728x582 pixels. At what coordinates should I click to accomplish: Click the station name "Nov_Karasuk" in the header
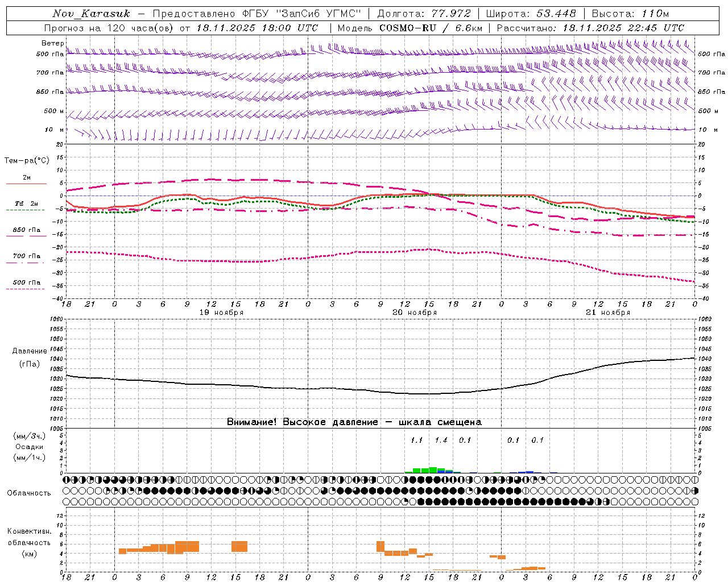pyautogui.click(x=91, y=14)
